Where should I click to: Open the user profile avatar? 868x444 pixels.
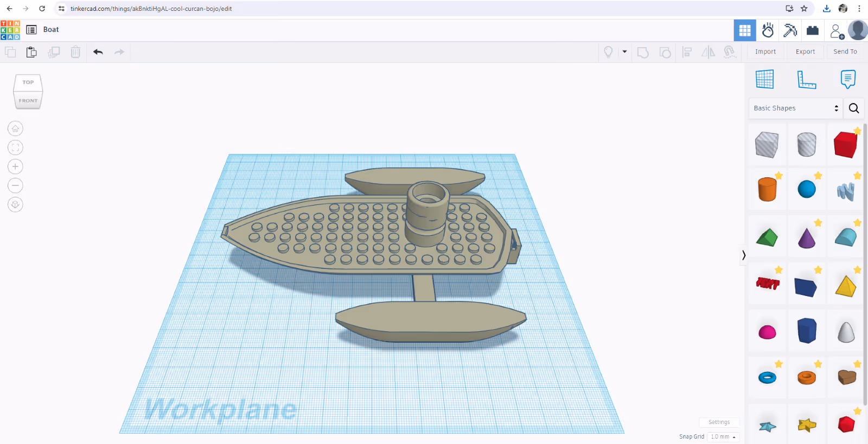858,30
